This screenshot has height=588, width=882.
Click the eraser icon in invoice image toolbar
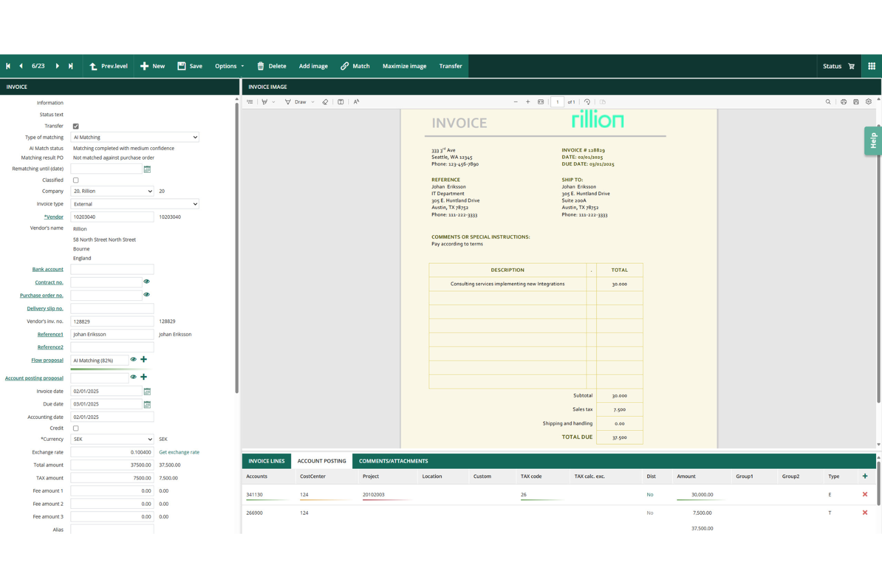point(325,102)
